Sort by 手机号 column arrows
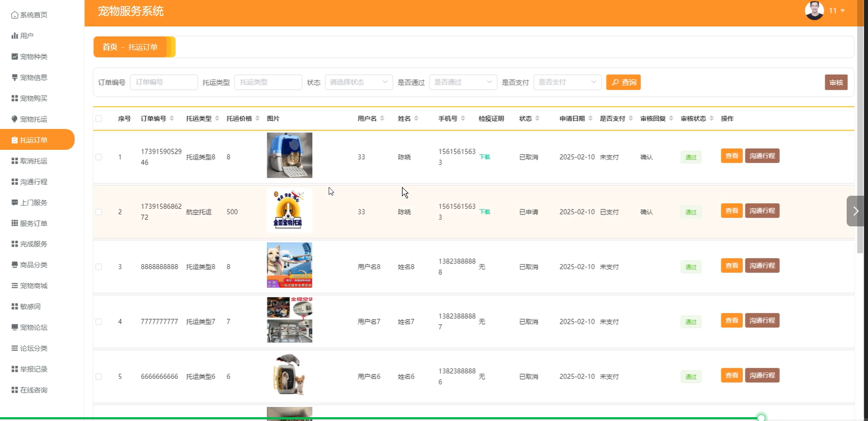This screenshot has width=868, height=421. pos(463,118)
